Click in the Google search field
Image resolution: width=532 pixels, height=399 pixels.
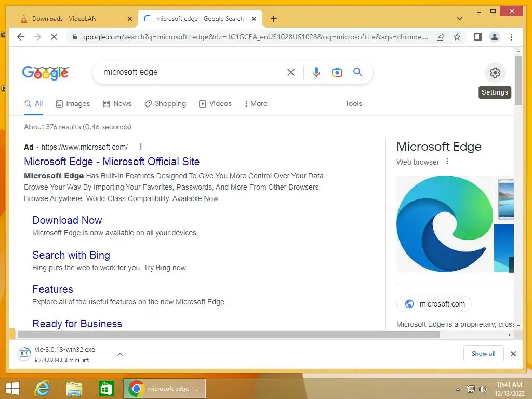(x=193, y=72)
